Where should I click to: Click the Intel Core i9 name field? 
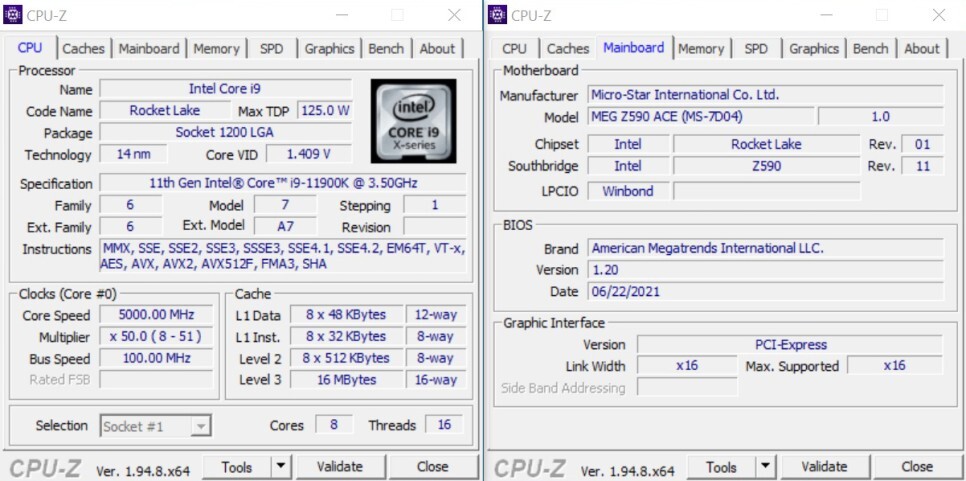[x=225, y=89]
